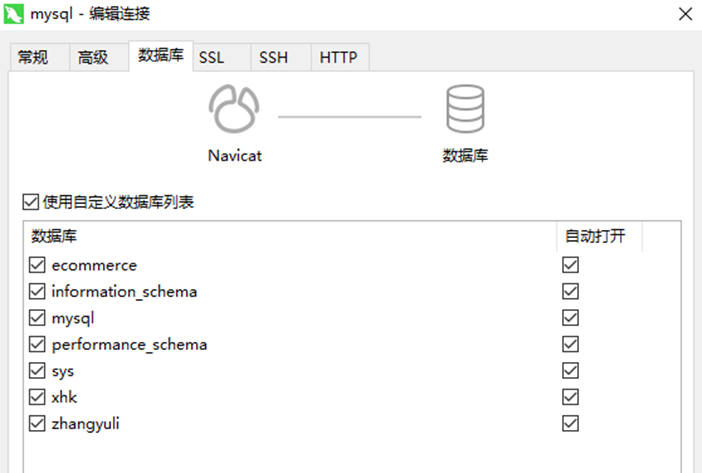
Task: Open the 高级 tab
Action: tap(93, 58)
